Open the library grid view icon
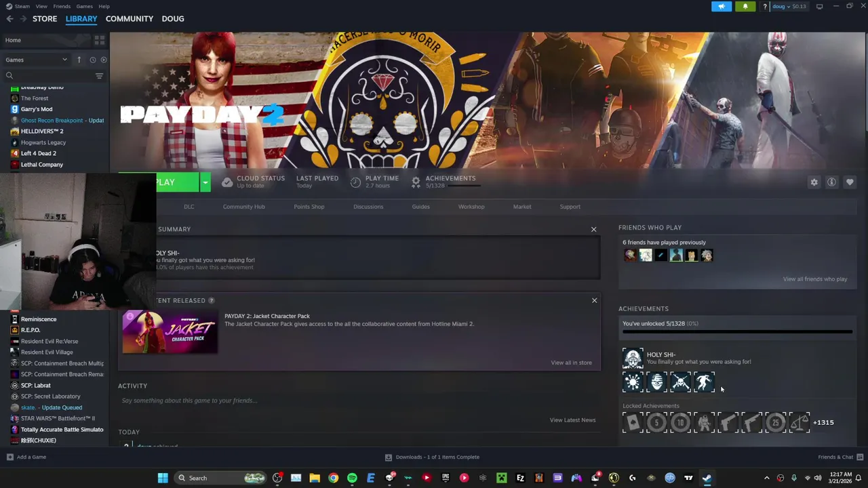 click(x=100, y=40)
